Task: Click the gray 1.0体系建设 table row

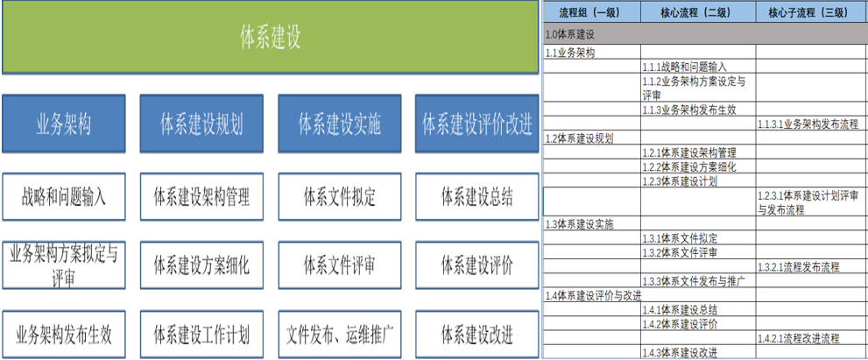Action: [x=704, y=35]
